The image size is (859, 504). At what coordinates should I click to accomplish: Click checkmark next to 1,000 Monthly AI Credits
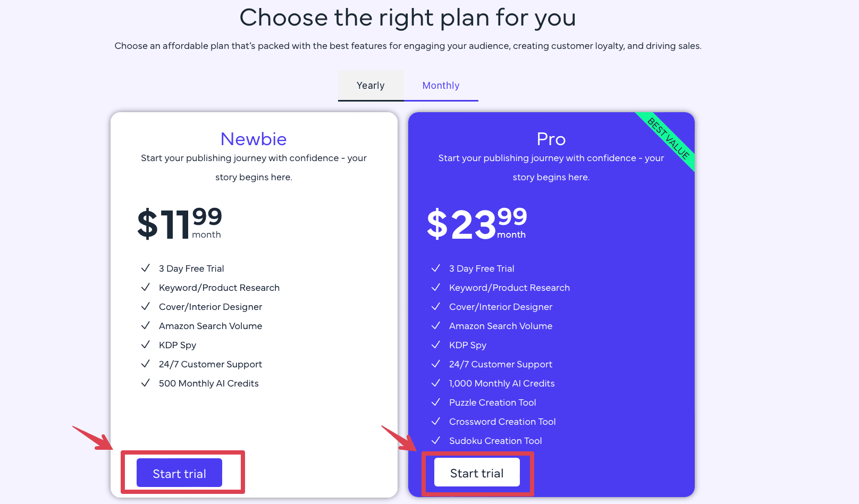(x=435, y=383)
